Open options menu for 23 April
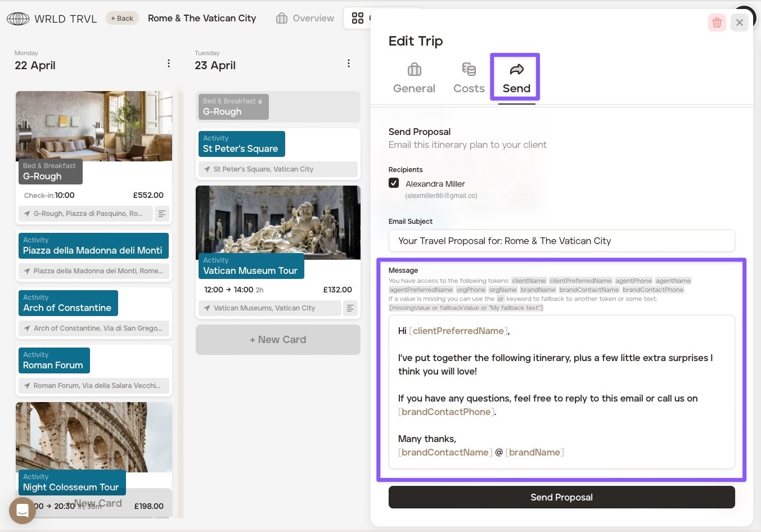The width and height of the screenshot is (761, 532). (x=349, y=64)
